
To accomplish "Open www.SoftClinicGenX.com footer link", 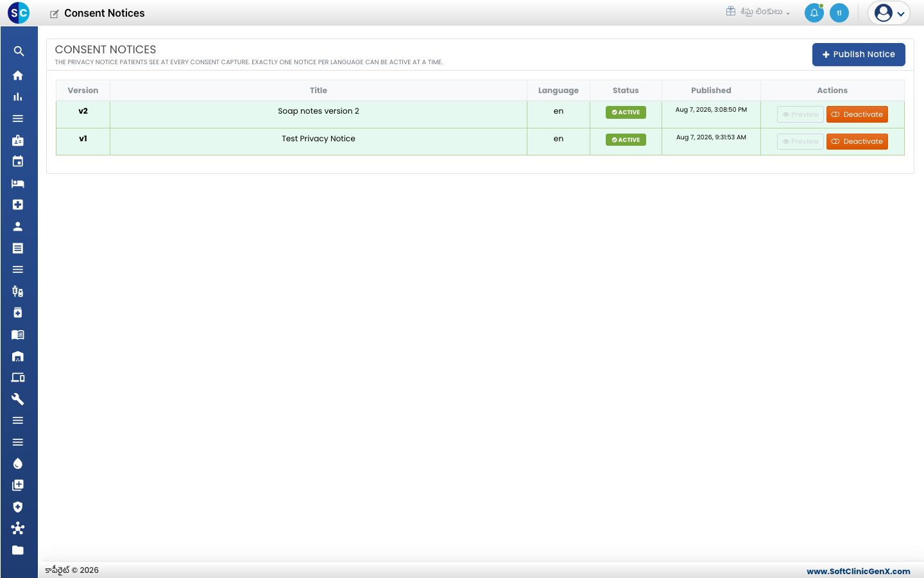I will [858, 571].
